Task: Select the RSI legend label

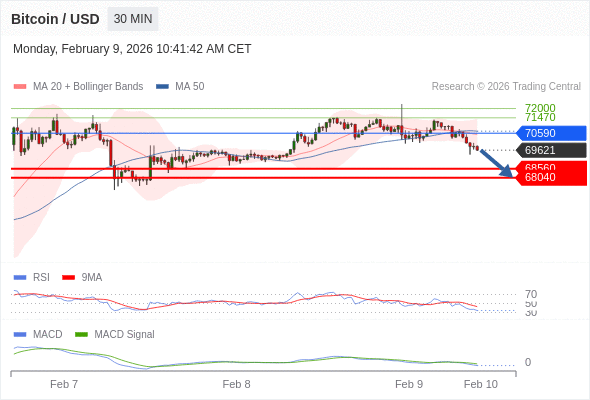Action: tap(41, 277)
